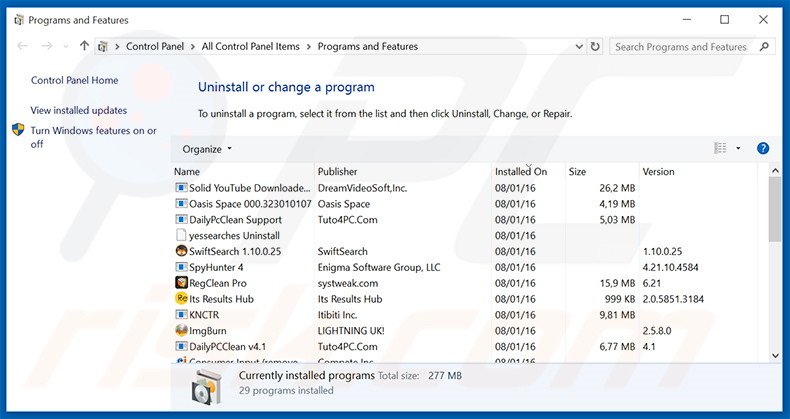Screen dimensions: 790x419
Task: Click the refresh address bar icon
Action: 595,46
